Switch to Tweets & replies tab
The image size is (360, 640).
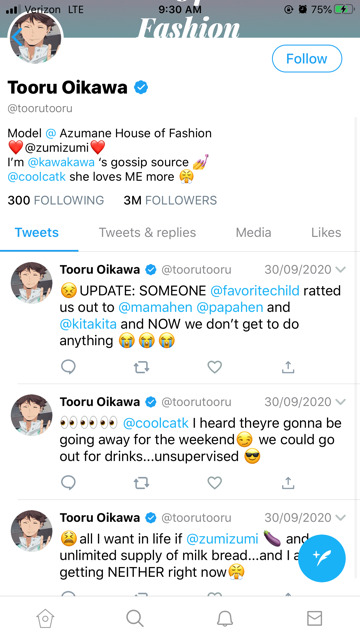147,233
